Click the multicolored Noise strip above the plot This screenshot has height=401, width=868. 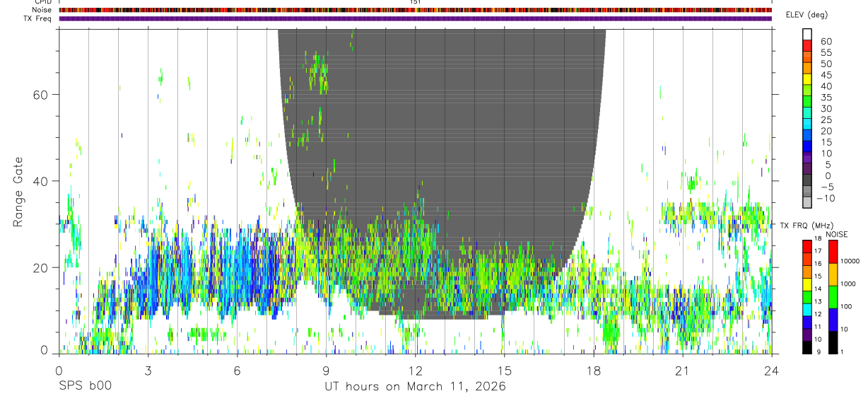tap(416, 10)
